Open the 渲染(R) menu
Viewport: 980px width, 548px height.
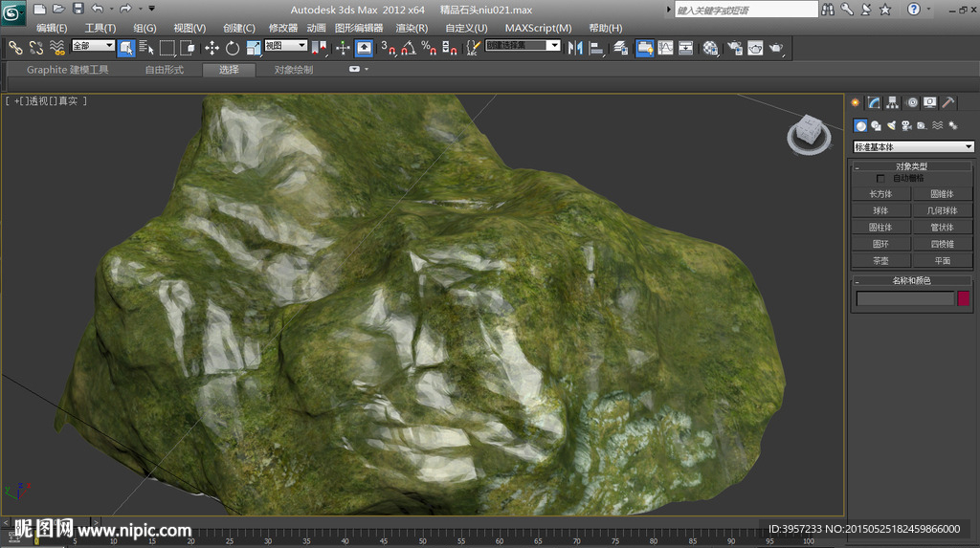tap(412, 28)
